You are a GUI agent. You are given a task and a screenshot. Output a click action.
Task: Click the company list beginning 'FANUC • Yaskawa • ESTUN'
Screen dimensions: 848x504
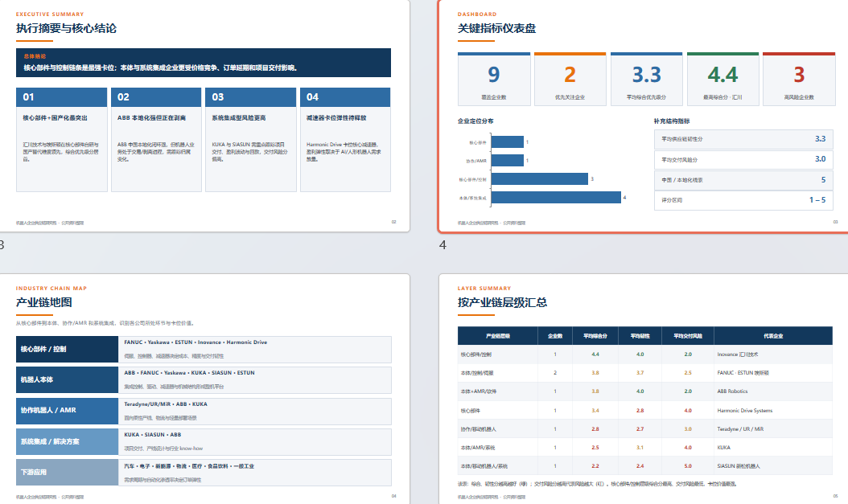tap(196, 342)
